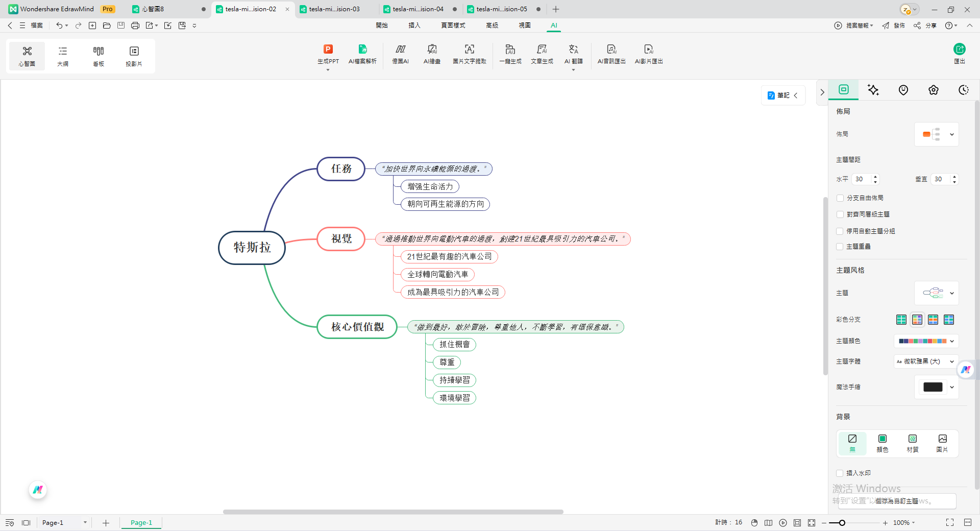This screenshot has height=531, width=980.
Task: Toggle 對齊同層級主題 checkbox
Action: point(840,214)
